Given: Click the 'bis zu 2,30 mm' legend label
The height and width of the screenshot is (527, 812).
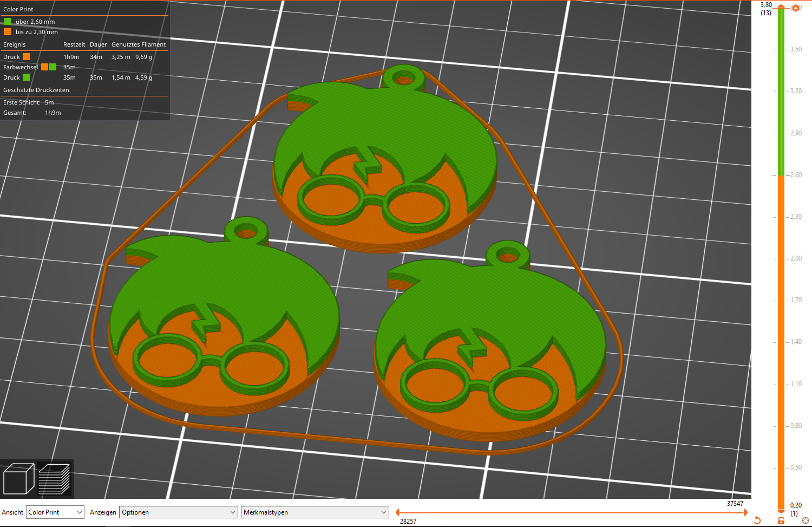Looking at the screenshot, I should [36, 32].
